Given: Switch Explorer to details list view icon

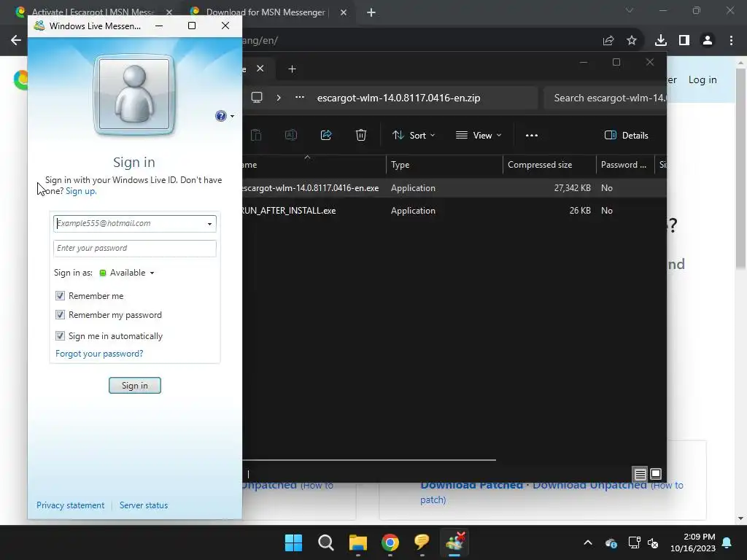Looking at the screenshot, I should 640,474.
